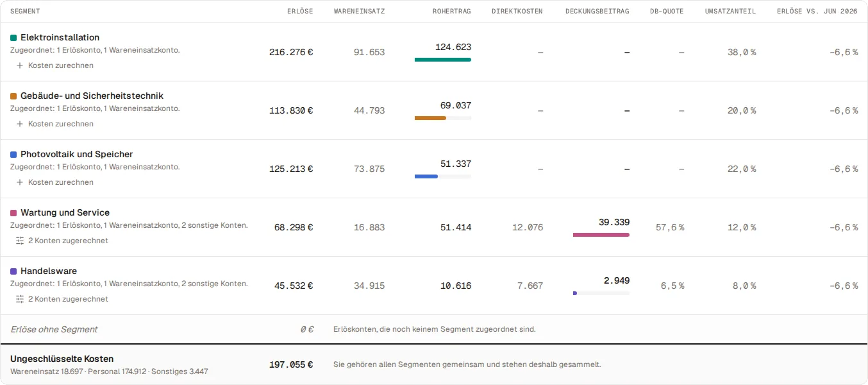Click Kosten zurechnen for Elektroinstallation
This screenshot has height=385, width=868.
[61, 65]
